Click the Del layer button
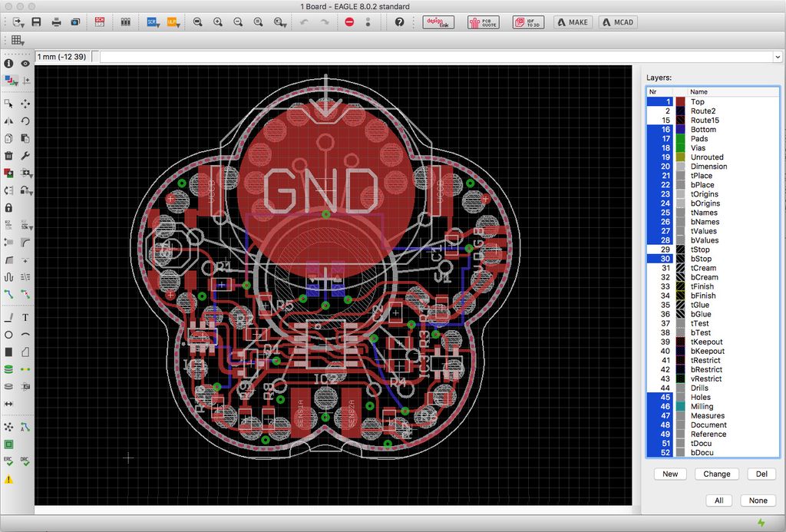 [761, 474]
